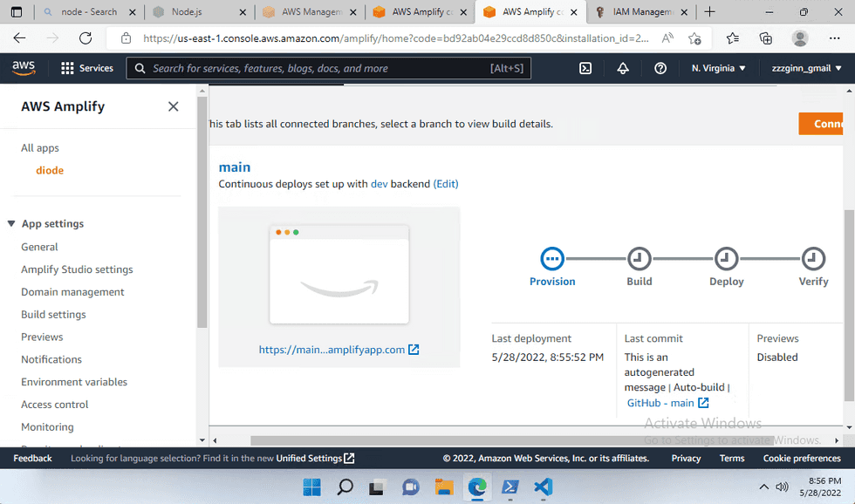The height and width of the screenshot is (504, 855).
Task: Click the Provision step status icon
Action: [552, 259]
